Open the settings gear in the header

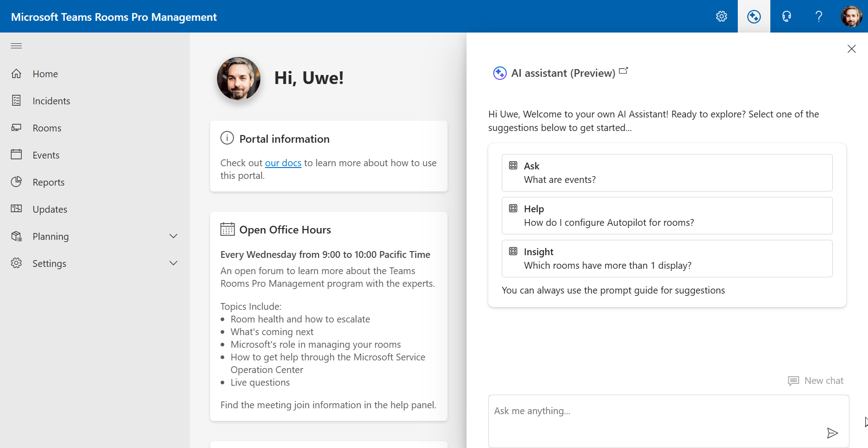click(722, 17)
